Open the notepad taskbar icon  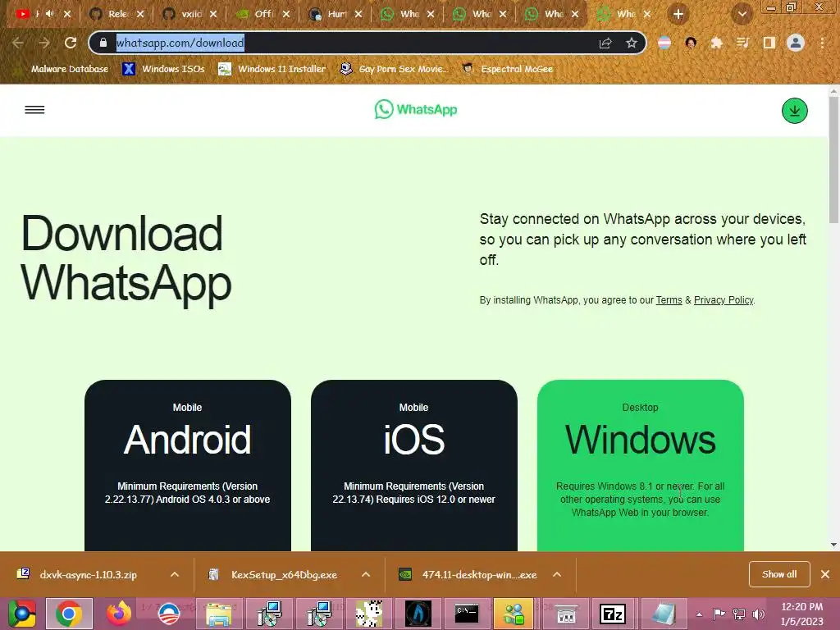click(x=663, y=614)
